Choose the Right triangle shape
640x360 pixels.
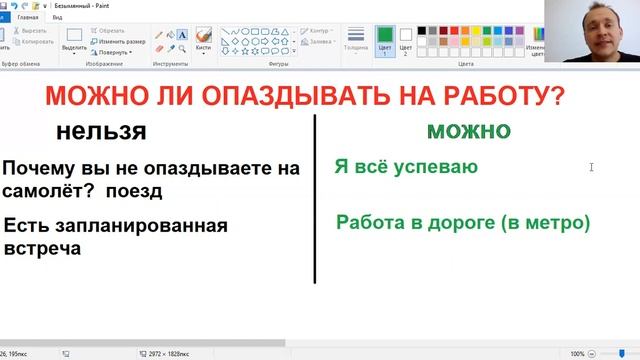225,42
